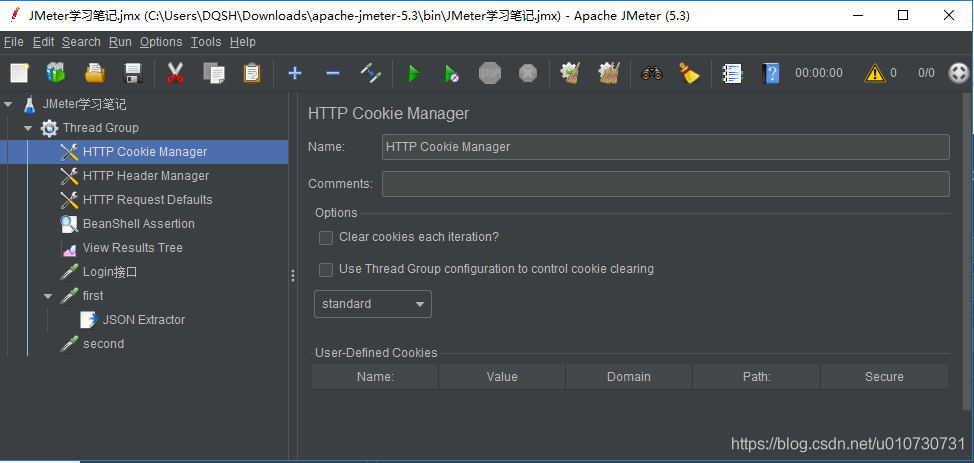Open the Tools menu
The image size is (974, 463).
(206, 42)
